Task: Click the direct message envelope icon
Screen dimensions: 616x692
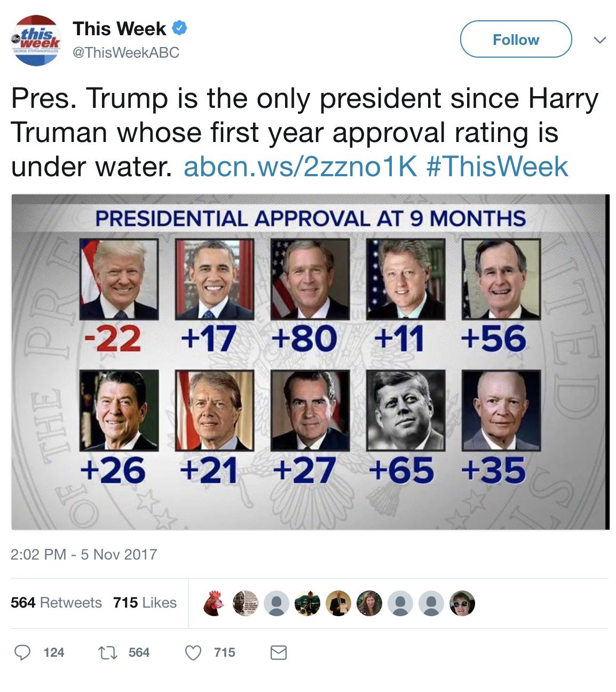Action: tap(279, 652)
